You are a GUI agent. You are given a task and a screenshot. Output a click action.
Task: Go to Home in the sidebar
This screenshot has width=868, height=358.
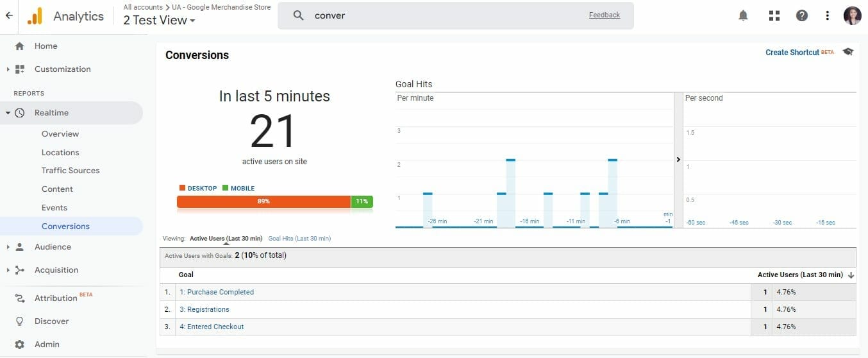46,46
